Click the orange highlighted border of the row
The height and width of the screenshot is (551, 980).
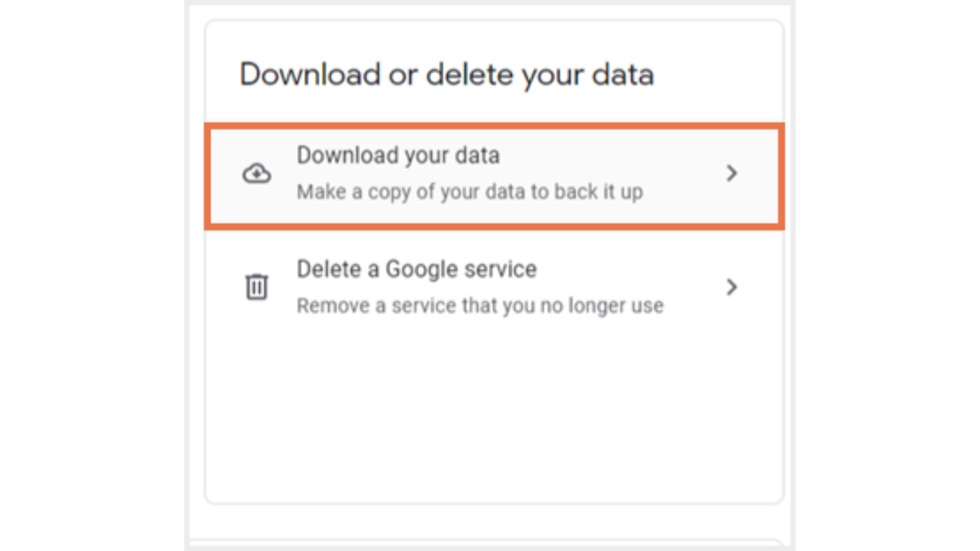(x=494, y=126)
